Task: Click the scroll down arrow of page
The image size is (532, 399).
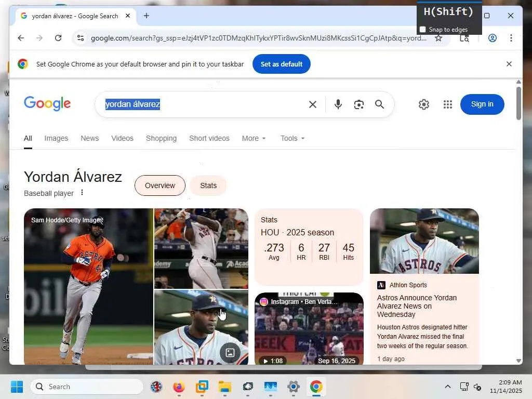Action: [x=518, y=361]
